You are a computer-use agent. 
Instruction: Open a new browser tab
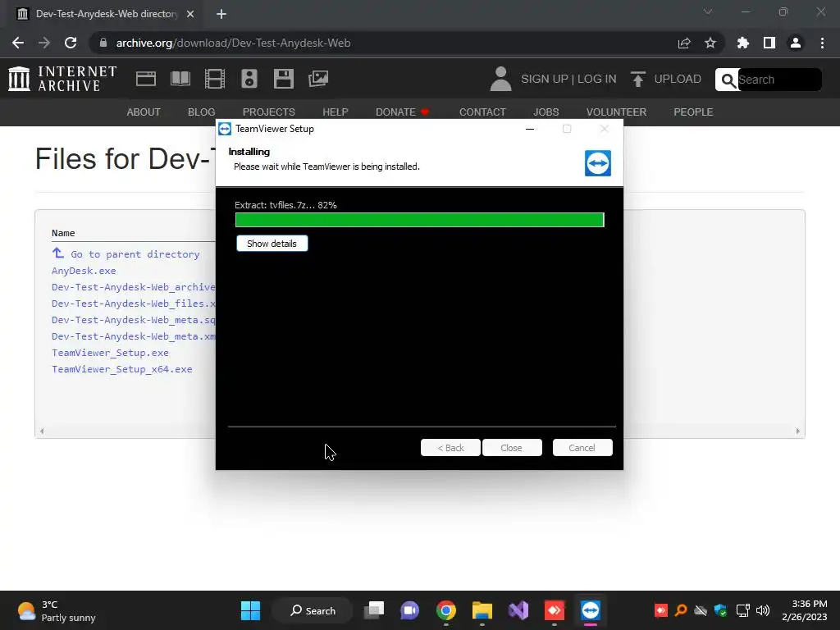tap(221, 14)
